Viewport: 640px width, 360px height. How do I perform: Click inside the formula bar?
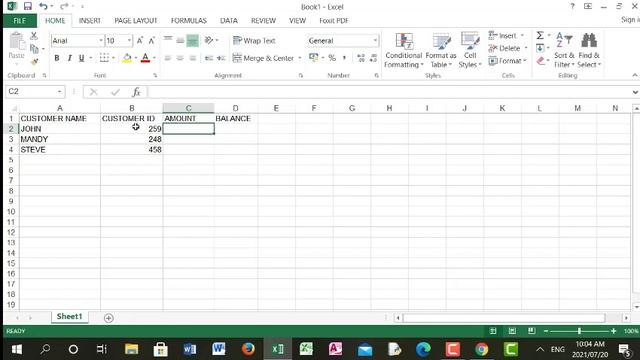point(390,92)
